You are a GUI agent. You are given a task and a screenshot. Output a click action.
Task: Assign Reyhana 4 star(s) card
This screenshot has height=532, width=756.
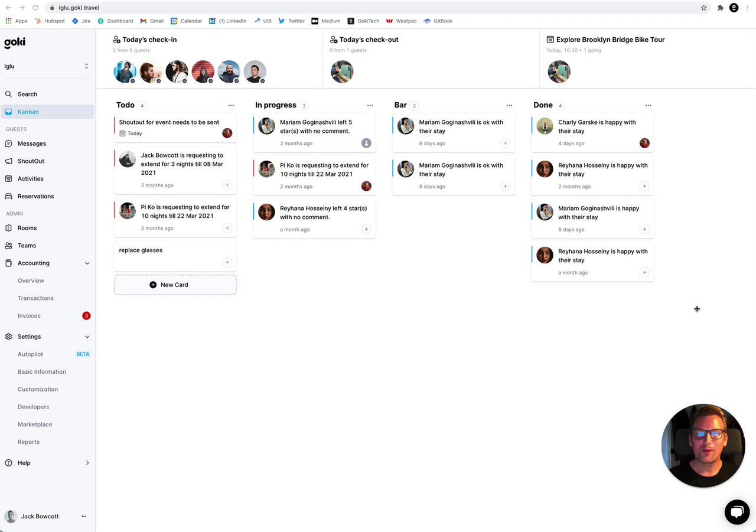[366, 229]
